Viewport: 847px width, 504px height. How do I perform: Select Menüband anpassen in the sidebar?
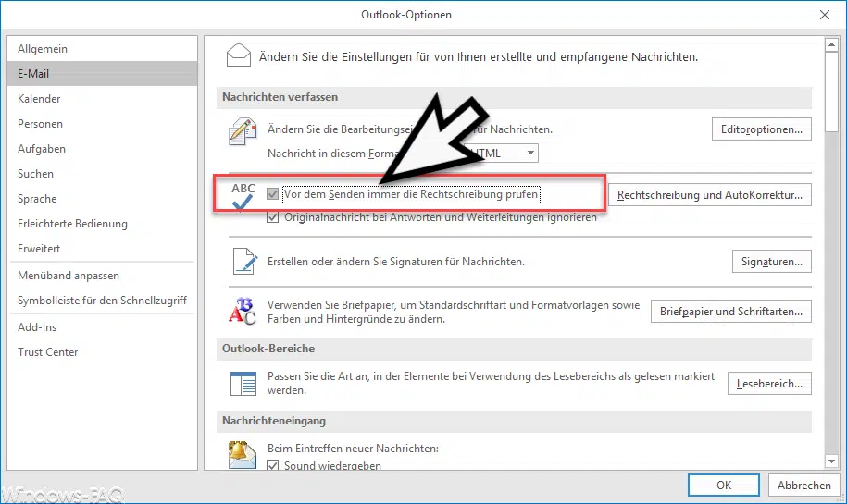[x=103, y=276]
